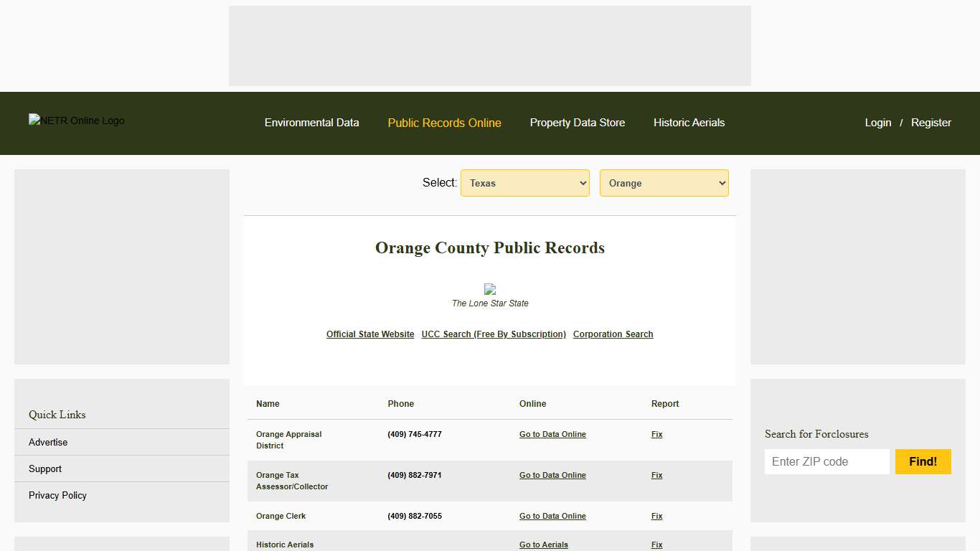This screenshot has width=980, height=551.
Task: Select the Public Records Online tab
Action: 444,123
